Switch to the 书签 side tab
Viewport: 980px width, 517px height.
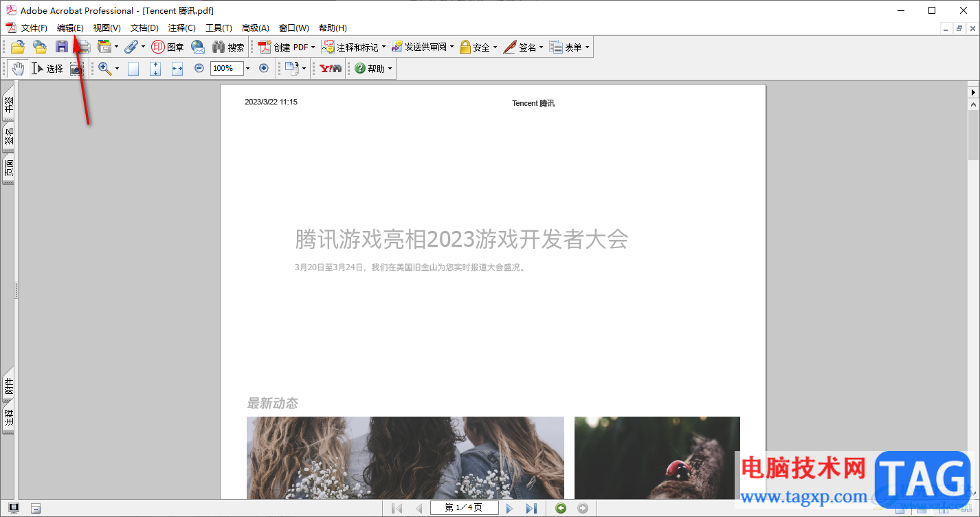(x=9, y=104)
